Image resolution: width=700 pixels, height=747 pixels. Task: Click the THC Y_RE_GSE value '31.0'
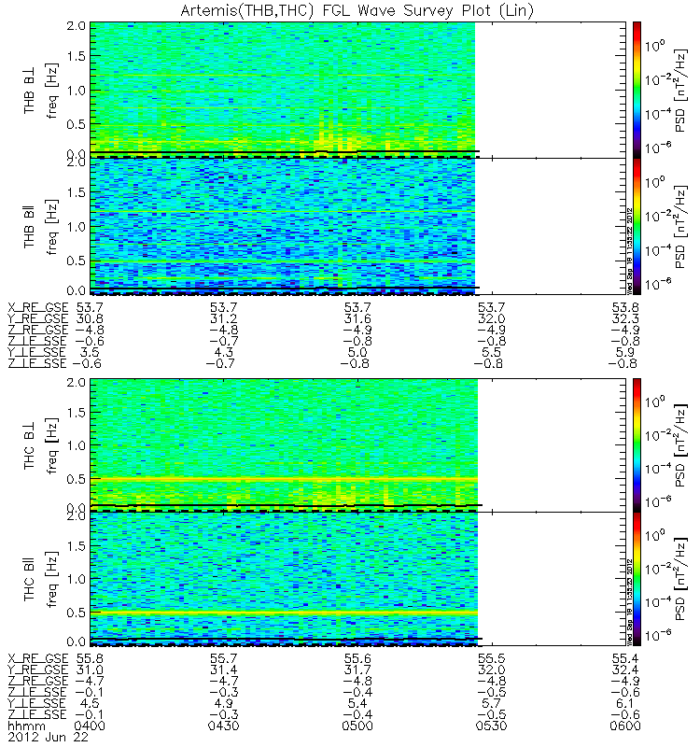click(x=90, y=669)
